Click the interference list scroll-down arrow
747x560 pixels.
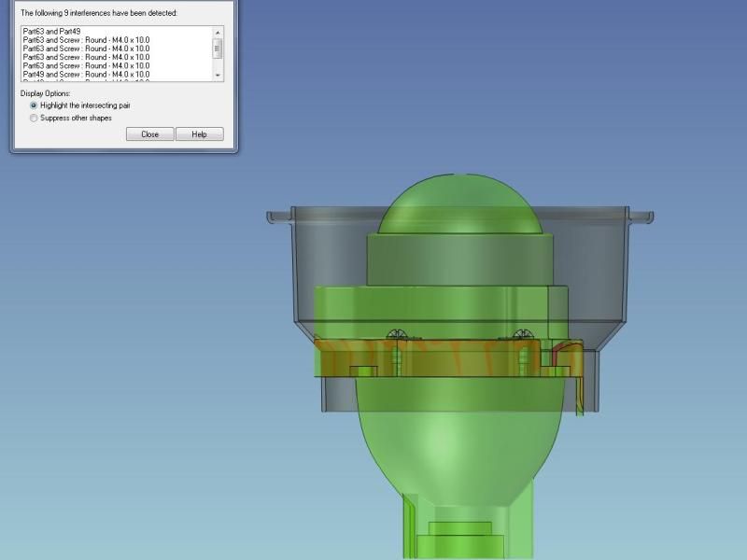pos(218,75)
